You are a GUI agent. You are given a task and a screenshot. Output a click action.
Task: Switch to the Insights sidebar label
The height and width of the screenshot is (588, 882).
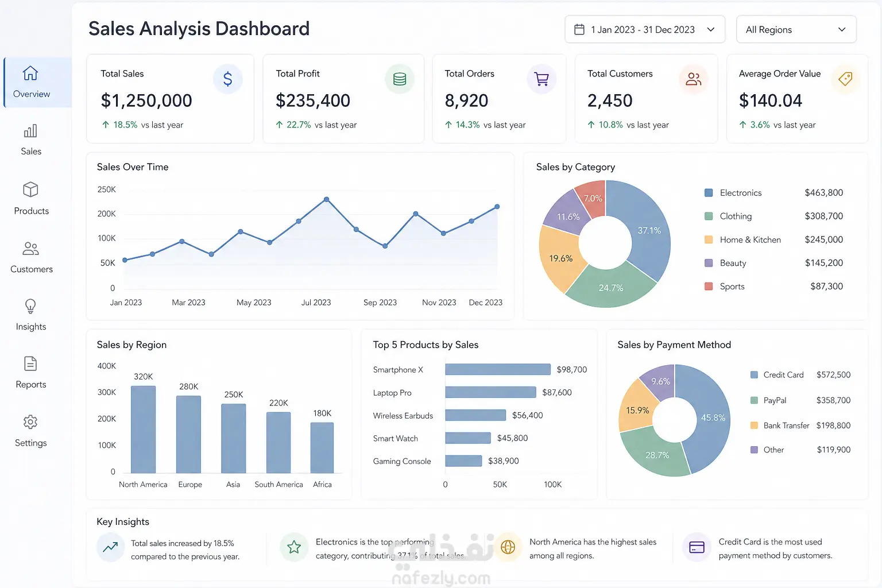(31, 327)
